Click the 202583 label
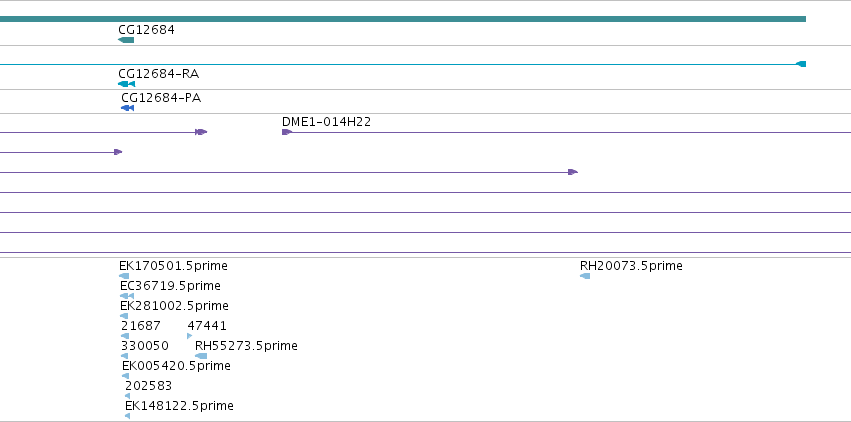 point(148,386)
